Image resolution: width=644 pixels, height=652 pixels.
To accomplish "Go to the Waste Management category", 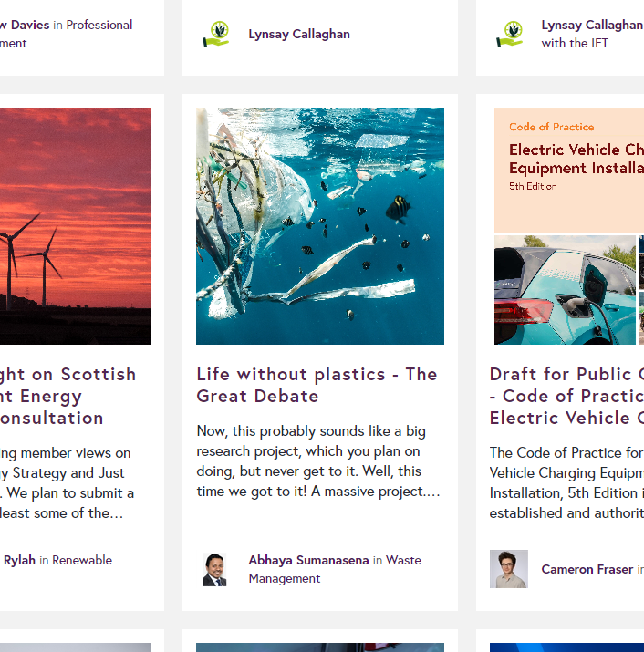I will click(335, 569).
